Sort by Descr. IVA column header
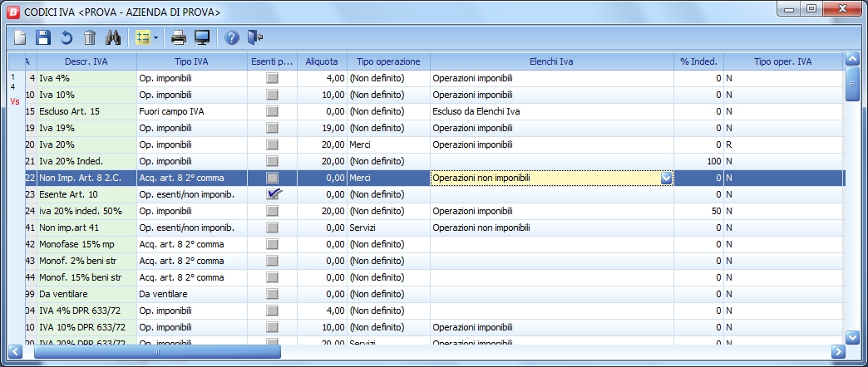 click(86, 62)
